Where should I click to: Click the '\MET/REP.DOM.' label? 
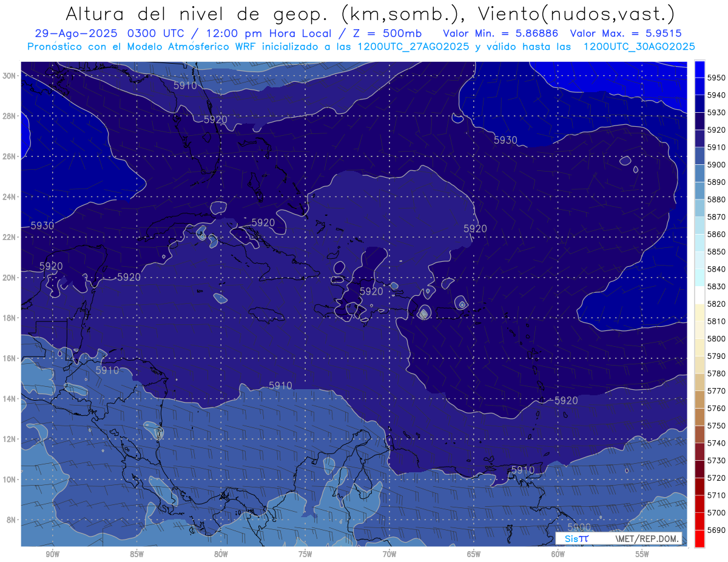pos(647,538)
